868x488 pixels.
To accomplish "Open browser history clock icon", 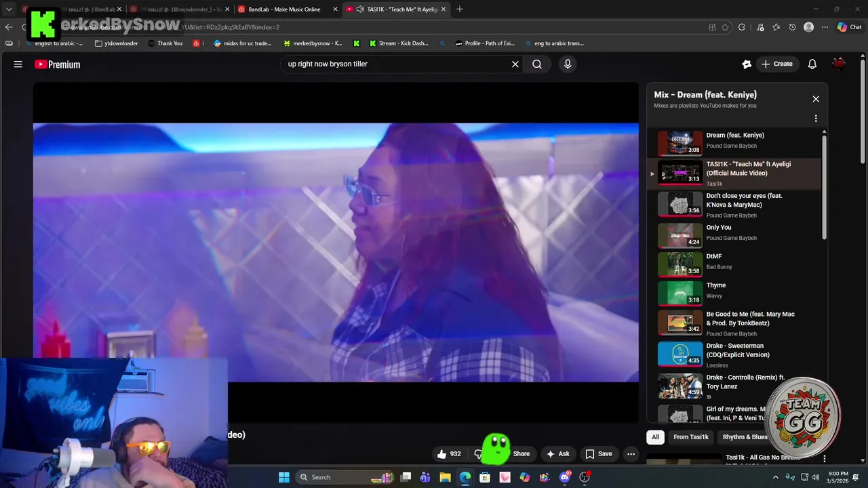I will 792,27.
